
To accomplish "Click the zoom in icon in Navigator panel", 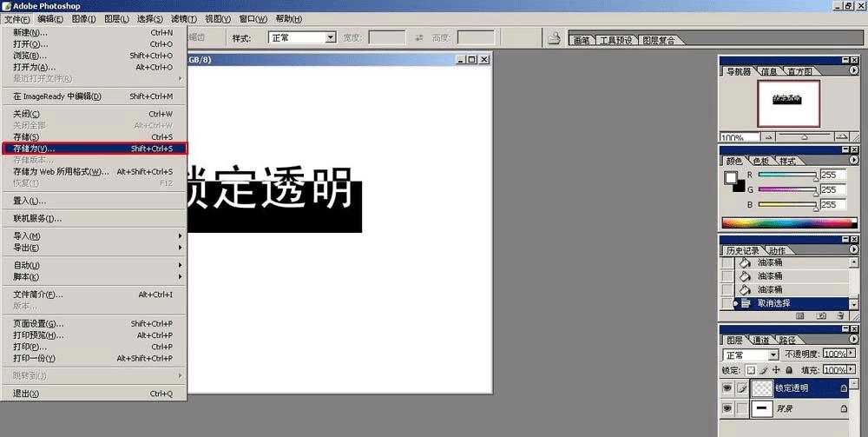I will click(x=841, y=136).
